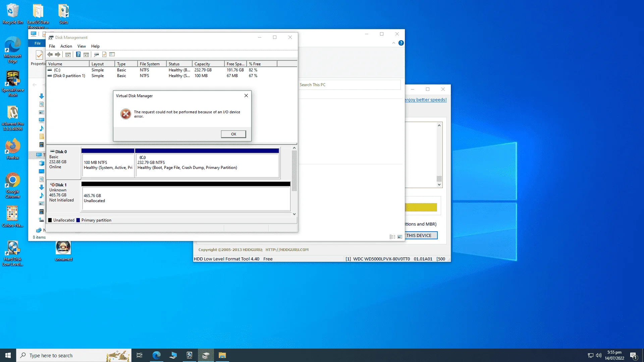Switch File Explorer to large icons view
This screenshot has width=644, height=362.
[x=400, y=237]
